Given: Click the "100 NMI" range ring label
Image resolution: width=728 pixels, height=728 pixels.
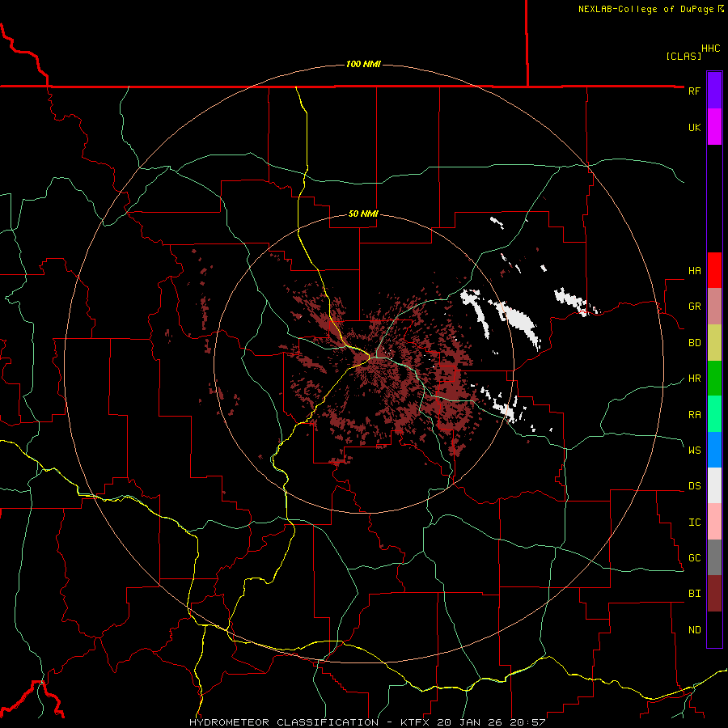Looking at the screenshot, I should pos(363,64).
